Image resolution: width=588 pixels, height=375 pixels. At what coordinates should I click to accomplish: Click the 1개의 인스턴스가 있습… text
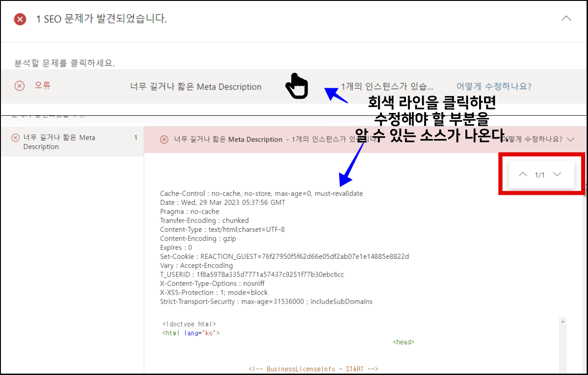click(x=387, y=86)
